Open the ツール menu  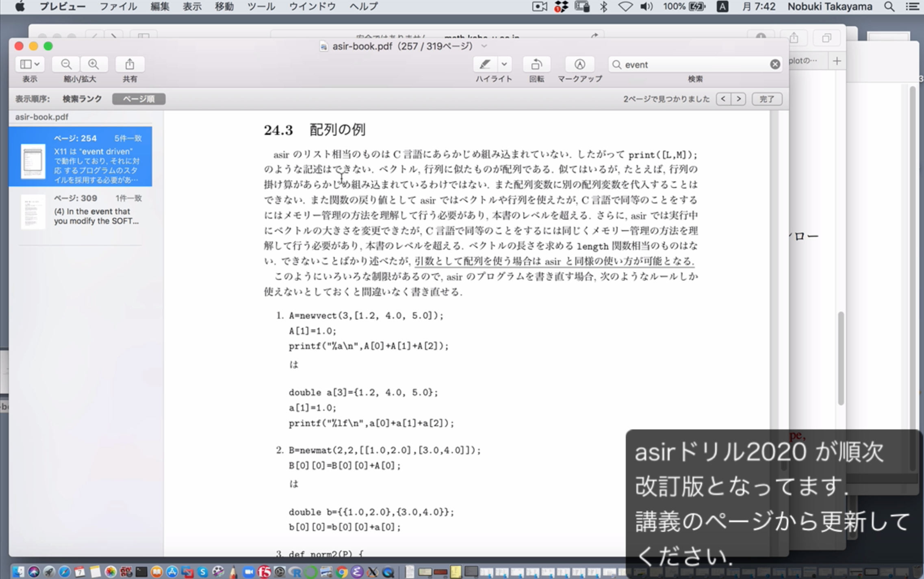(x=261, y=7)
